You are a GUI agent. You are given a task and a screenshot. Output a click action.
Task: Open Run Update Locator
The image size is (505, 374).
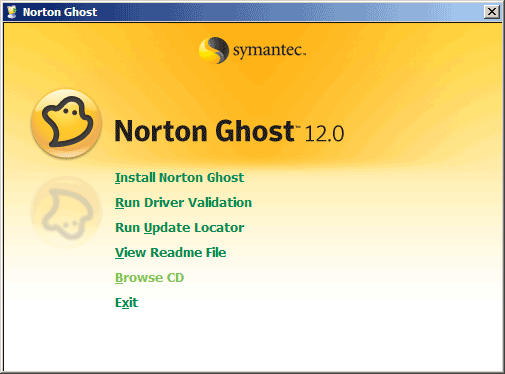(179, 228)
